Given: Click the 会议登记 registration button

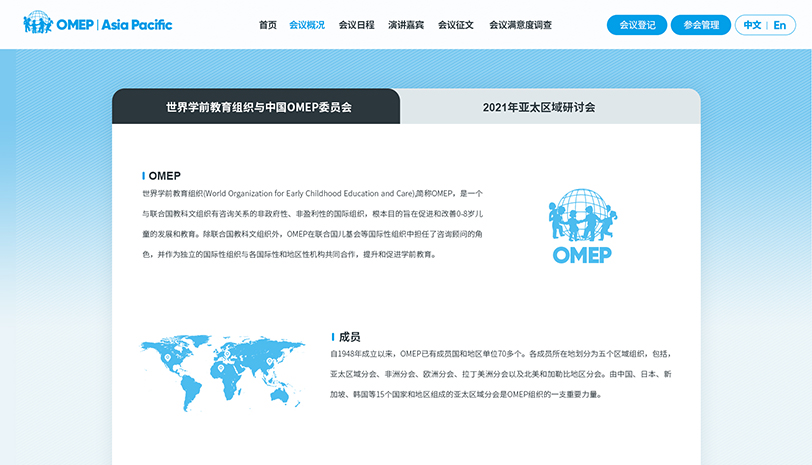Looking at the screenshot, I should (637, 25).
